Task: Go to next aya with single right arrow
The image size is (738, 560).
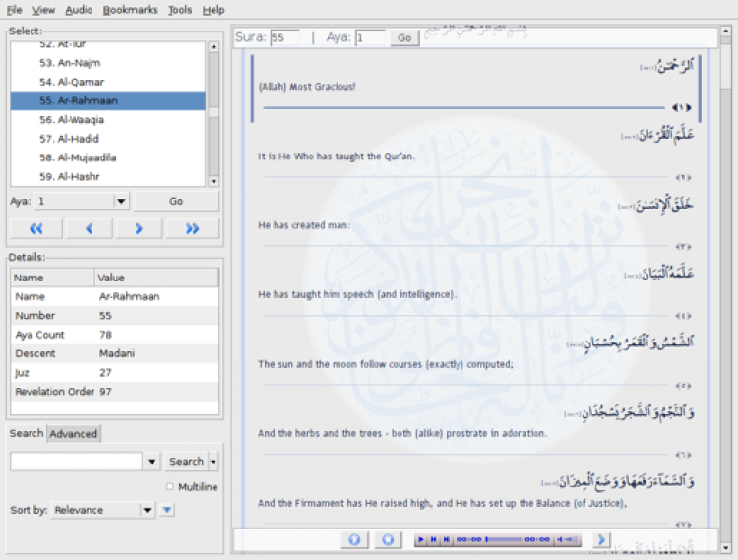Action: pyautogui.click(x=139, y=228)
